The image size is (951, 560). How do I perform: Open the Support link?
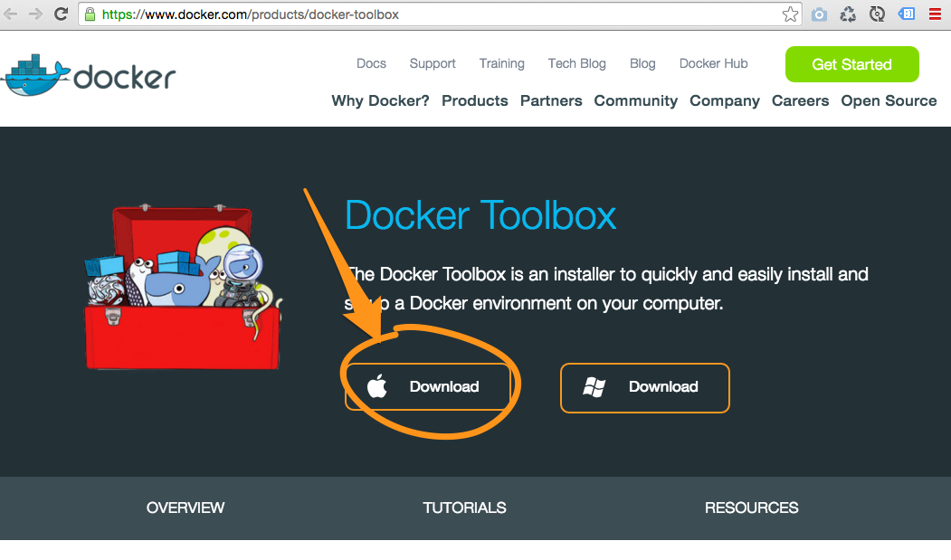(x=433, y=63)
